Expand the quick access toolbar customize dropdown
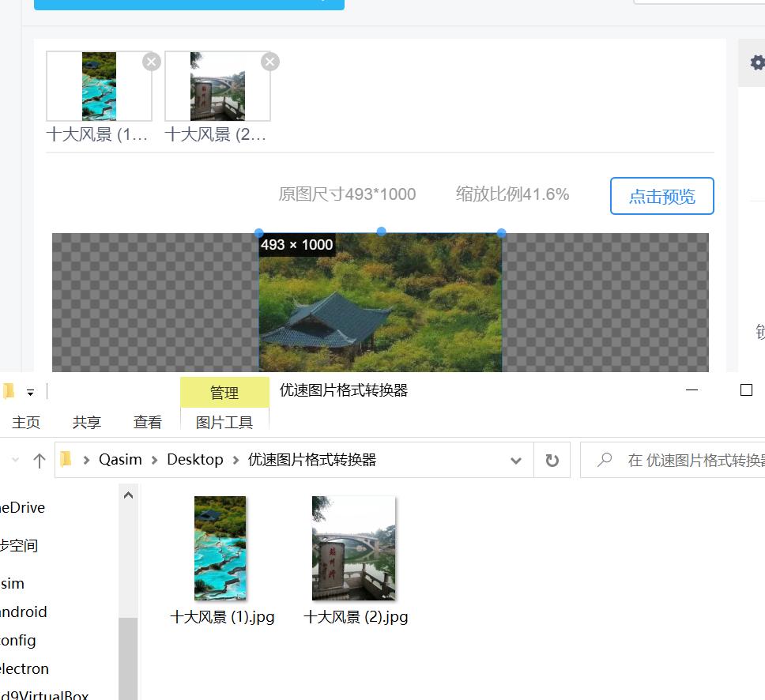 pos(30,390)
